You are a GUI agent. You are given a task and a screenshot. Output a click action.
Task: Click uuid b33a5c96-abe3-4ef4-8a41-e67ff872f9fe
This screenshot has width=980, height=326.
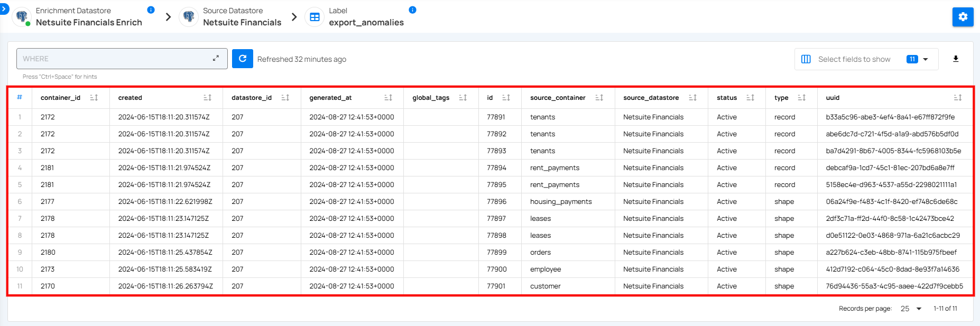coord(890,117)
